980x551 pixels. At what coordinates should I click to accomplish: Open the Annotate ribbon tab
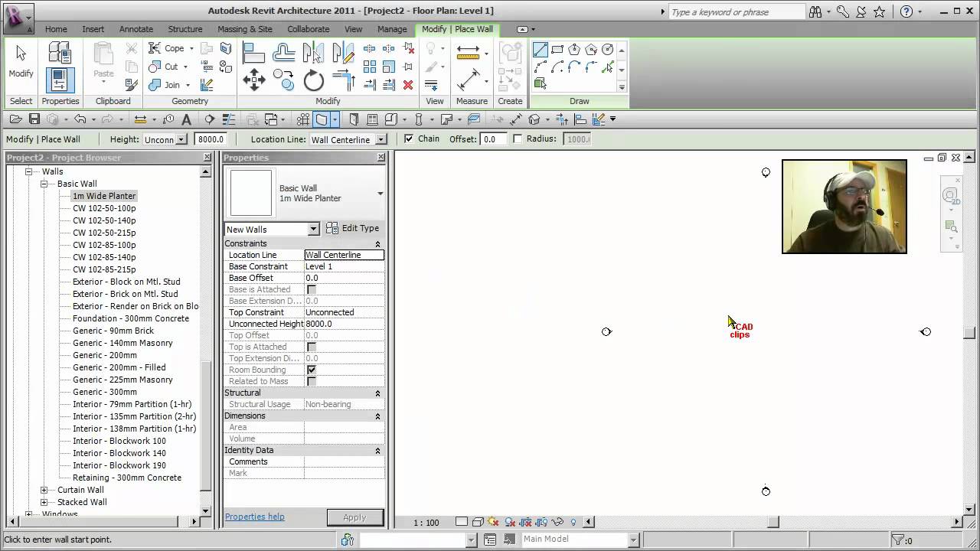pos(136,29)
